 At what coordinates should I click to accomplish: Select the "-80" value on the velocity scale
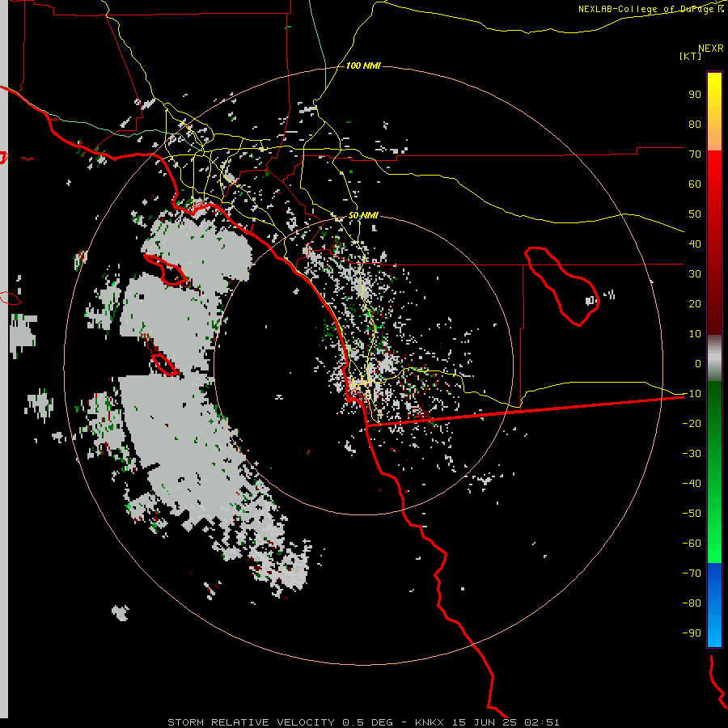click(x=692, y=603)
